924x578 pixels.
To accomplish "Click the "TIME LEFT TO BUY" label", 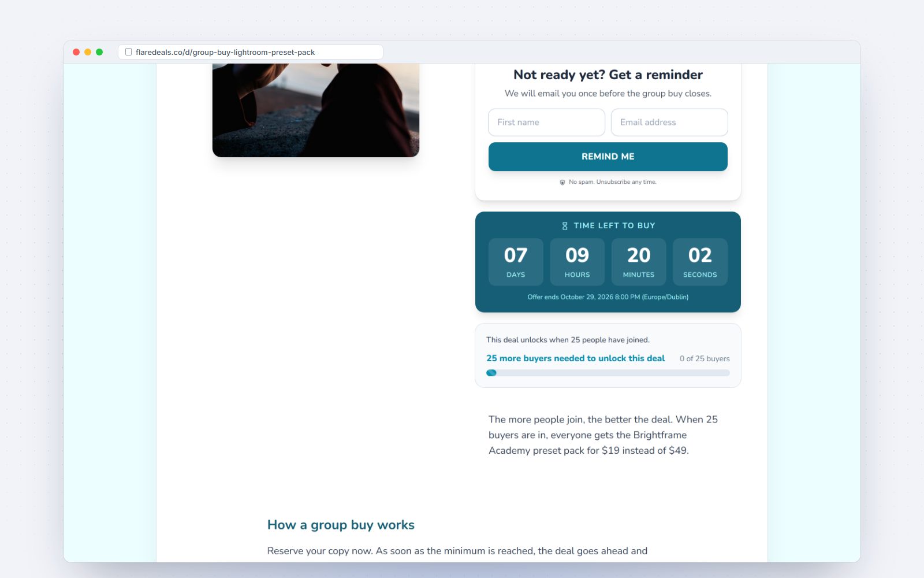I will pos(614,226).
